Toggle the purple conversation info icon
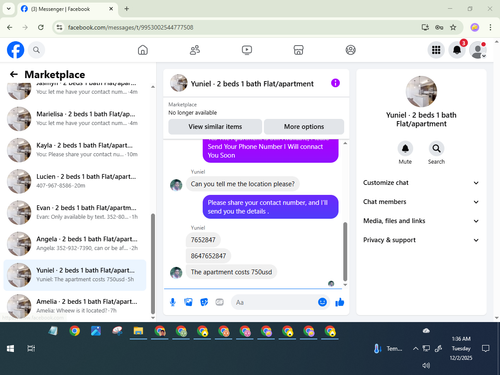The width and height of the screenshot is (500, 375). 335,83
